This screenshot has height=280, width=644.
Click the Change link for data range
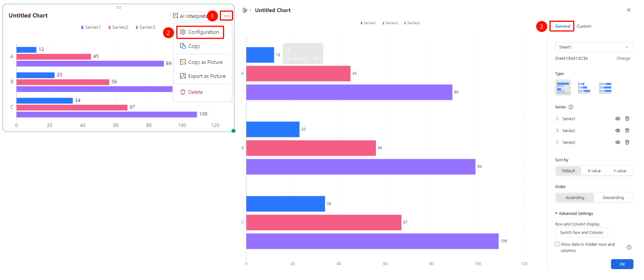[623, 58]
